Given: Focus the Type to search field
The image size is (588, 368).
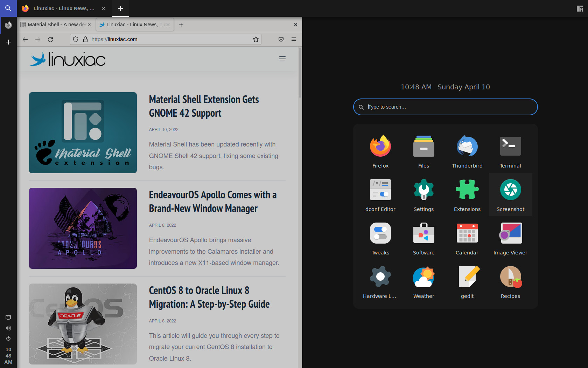Looking at the screenshot, I should point(445,107).
